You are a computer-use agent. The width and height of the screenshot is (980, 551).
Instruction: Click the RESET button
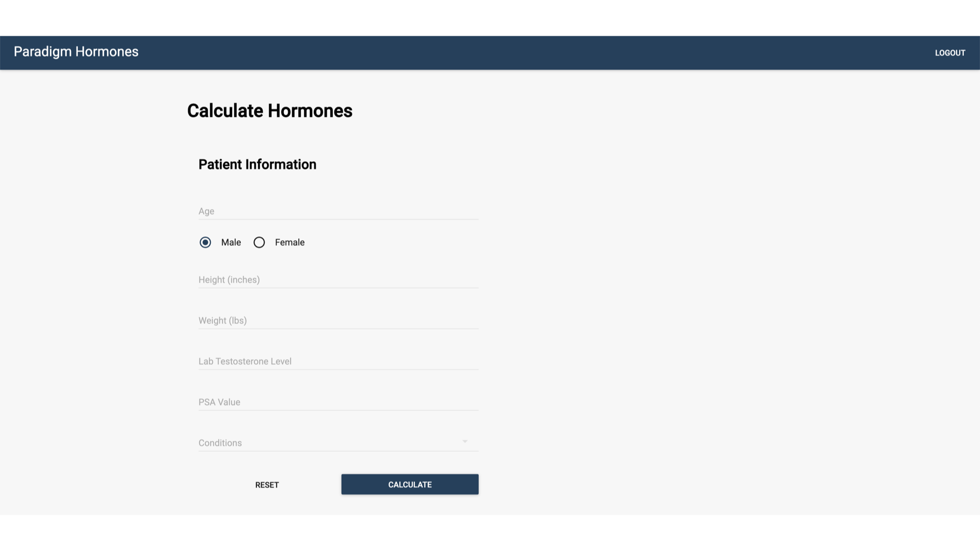(x=266, y=484)
